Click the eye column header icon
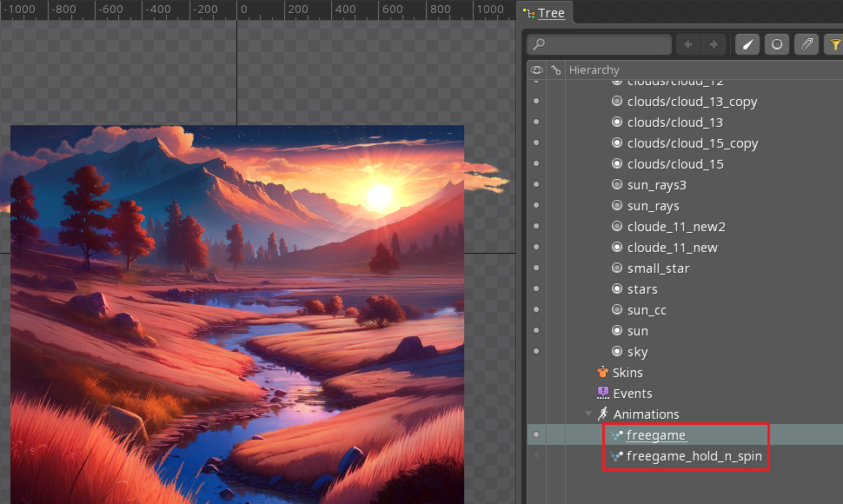Viewport: 843px width, 504px height. pos(536,70)
